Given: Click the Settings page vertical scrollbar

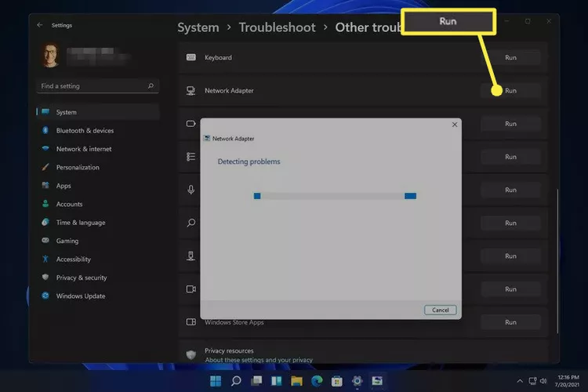Looking at the screenshot, I should (557, 261).
